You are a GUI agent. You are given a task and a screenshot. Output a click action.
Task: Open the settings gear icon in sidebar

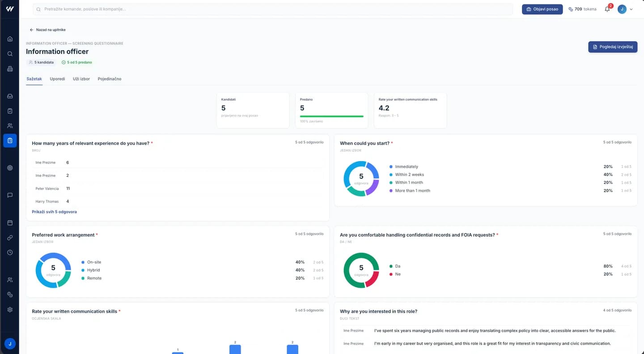click(x=10, y=310)
